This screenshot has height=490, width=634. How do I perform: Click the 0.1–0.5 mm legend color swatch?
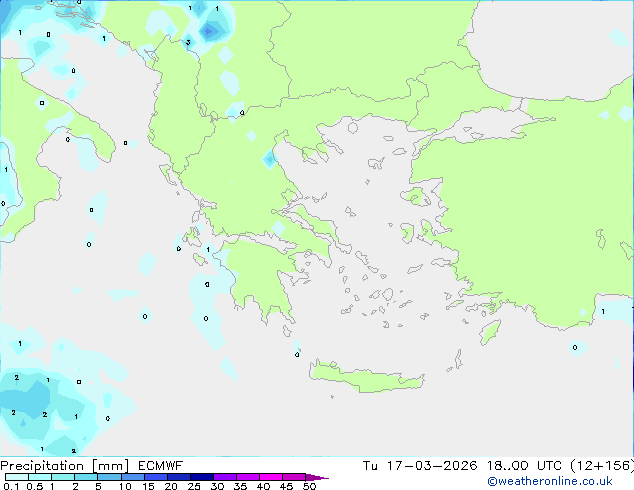click(x=17, y=477)
